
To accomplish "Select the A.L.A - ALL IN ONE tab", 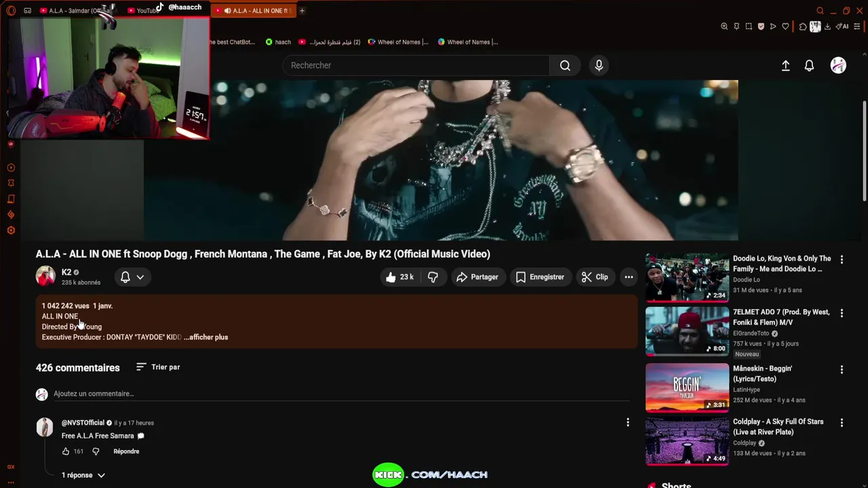I will (253, 11).
